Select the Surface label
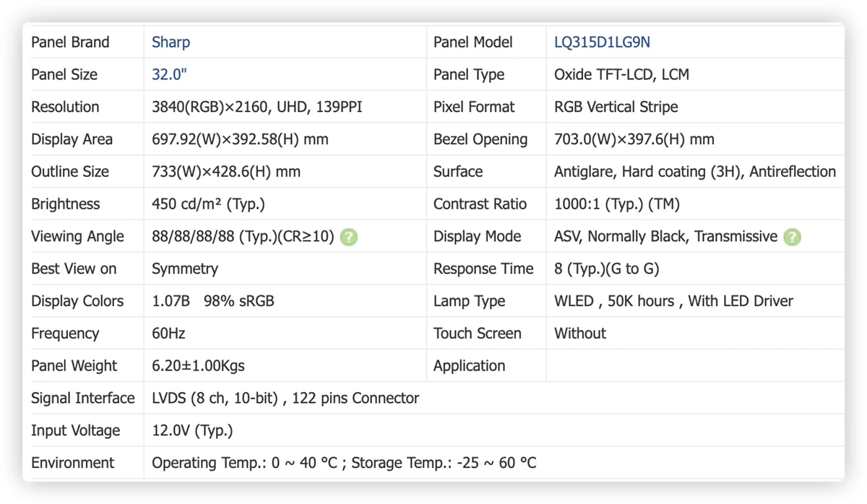Viewport: 867px width, 504px height. 458,172
